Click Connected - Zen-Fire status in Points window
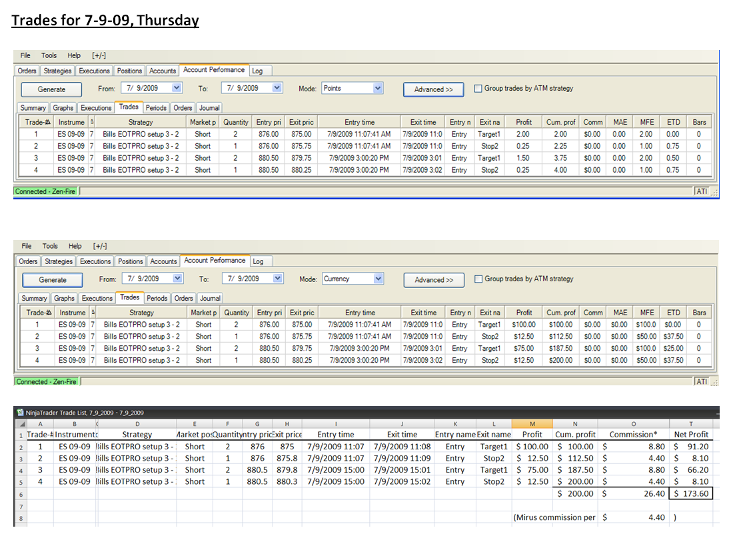Screen dimensions: 739x560 point(45,191)
